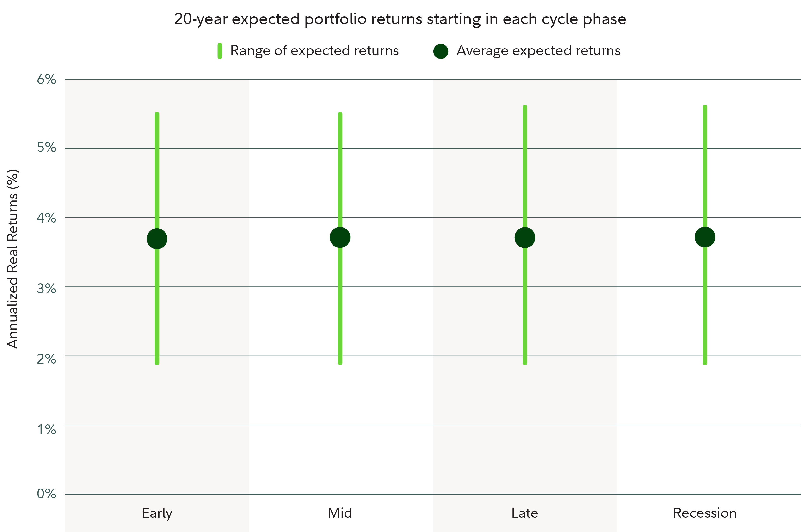This screenshot has width=801, height=532.
Task: Click the 2% y-axis tick label
Action: click(46, 359)
